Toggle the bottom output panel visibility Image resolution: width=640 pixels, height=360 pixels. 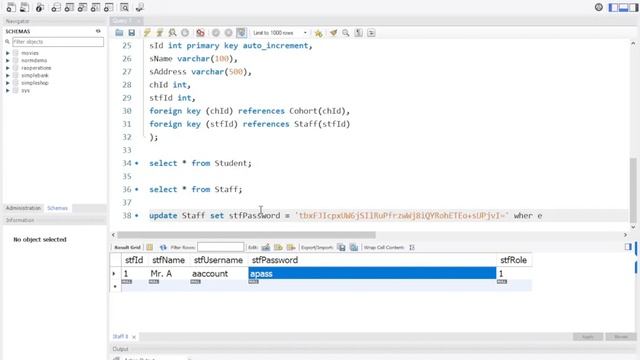point(623,7)
